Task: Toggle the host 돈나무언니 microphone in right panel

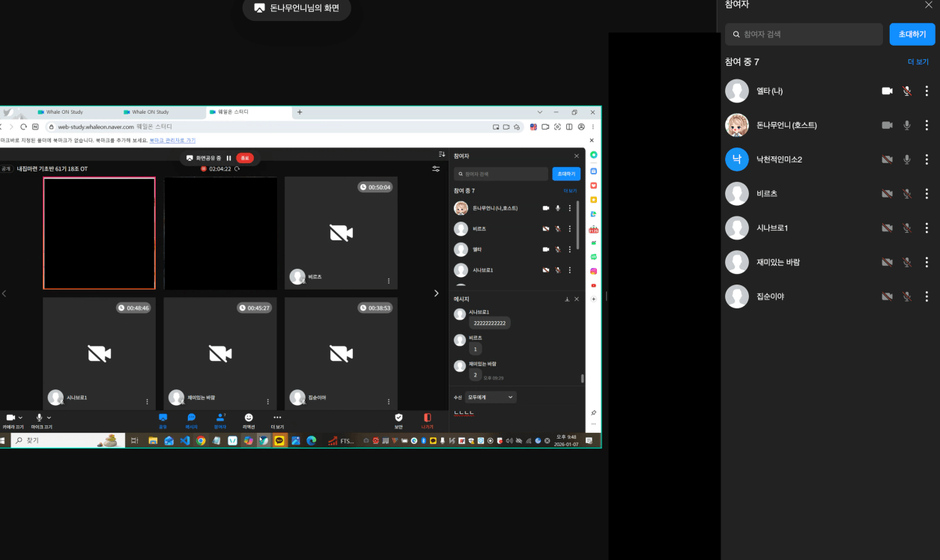Action: pyautogui.click(x=907, y=125)
